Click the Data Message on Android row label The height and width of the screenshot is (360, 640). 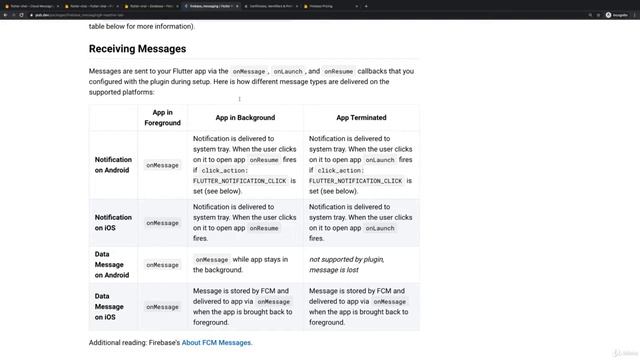[x=111, y=264]
